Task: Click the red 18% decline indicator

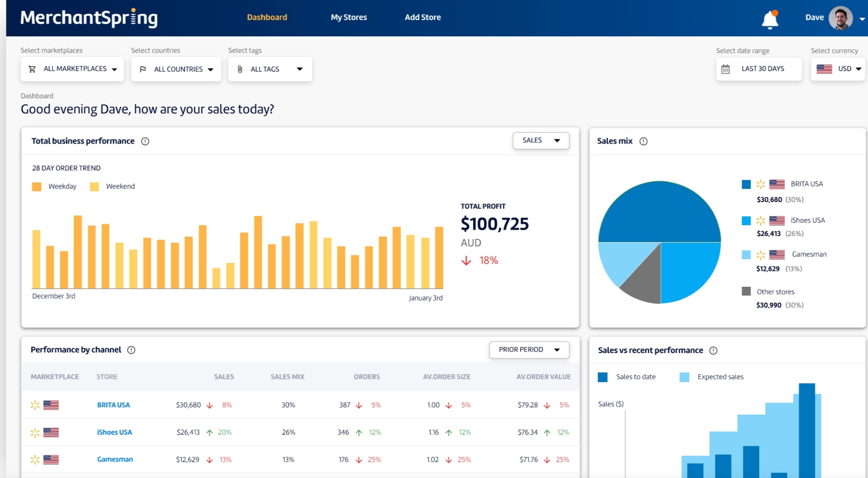Action: click(480, 261)
